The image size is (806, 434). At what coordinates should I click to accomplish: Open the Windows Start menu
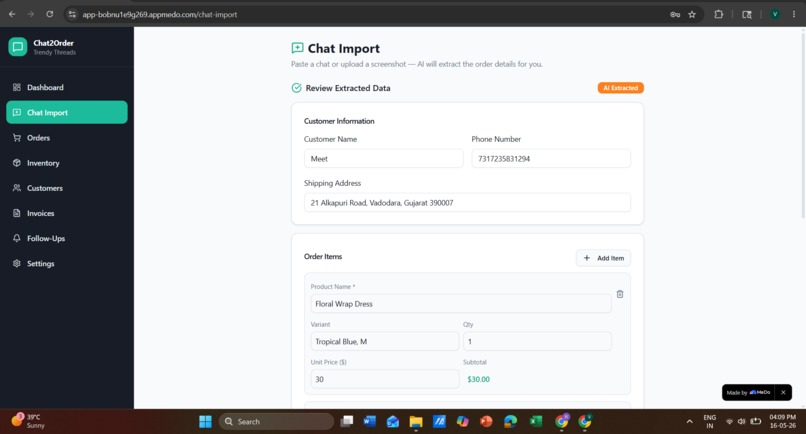tap(205, 422)
